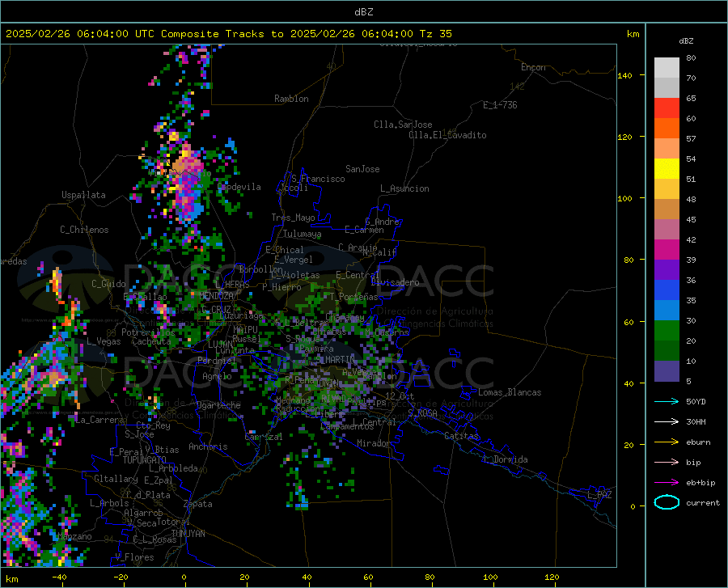The width and height of the screenshot is (728, 588).
Task: Pick the dark green 10–20 dBZ swatch
Action: coord(667,351)
